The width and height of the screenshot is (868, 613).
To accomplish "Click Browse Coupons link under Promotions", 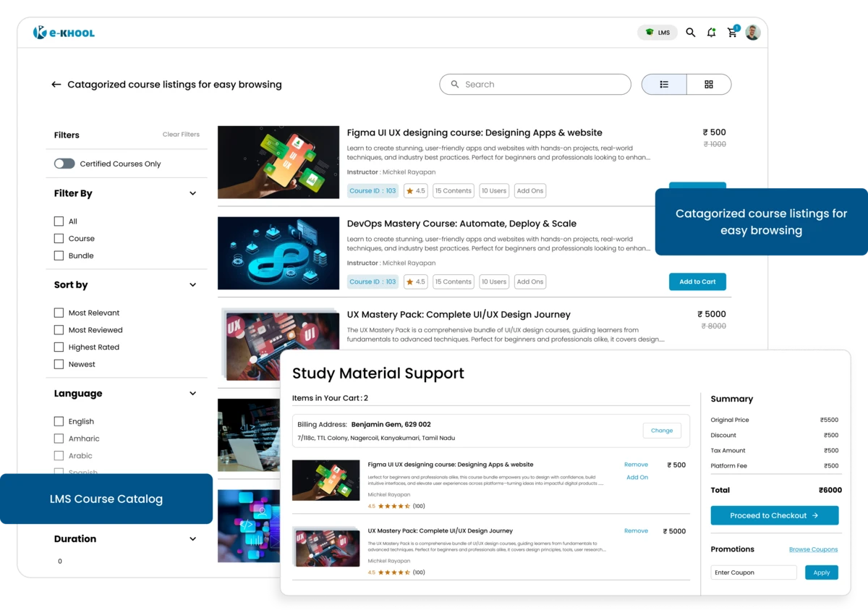I will point(813,549).
